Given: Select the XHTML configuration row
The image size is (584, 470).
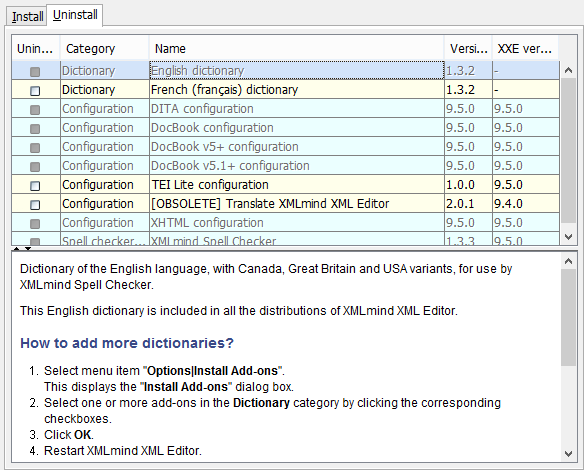Looking at the screenshot, I should 285,222.
